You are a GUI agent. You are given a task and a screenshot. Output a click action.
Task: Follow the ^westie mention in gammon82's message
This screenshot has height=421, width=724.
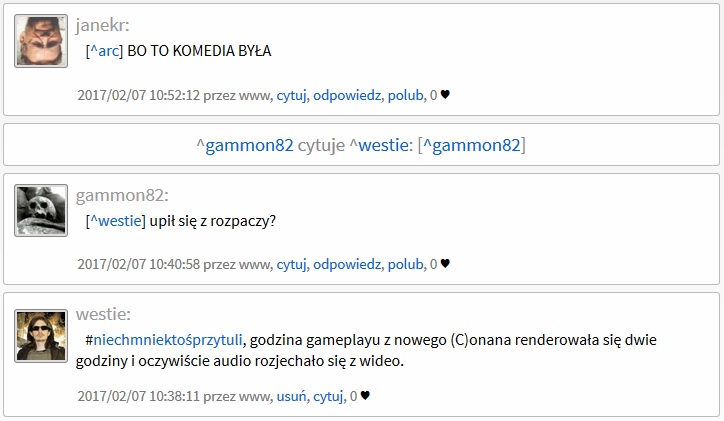click(x=115, y=221)
